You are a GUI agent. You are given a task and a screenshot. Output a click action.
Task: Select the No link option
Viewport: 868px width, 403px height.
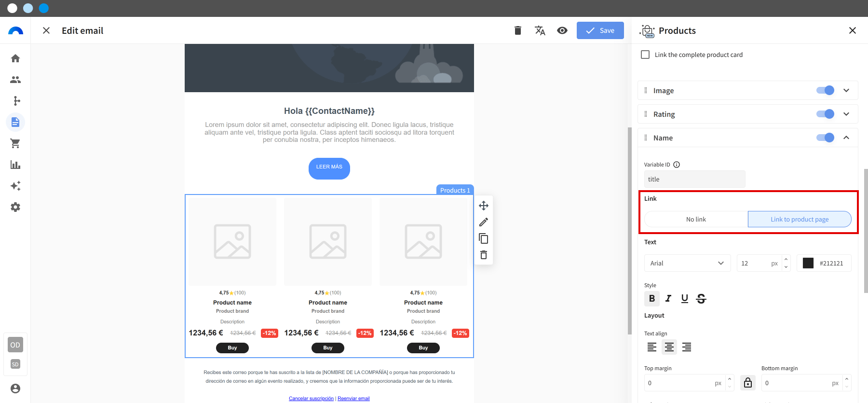click(x=696, y=219)
